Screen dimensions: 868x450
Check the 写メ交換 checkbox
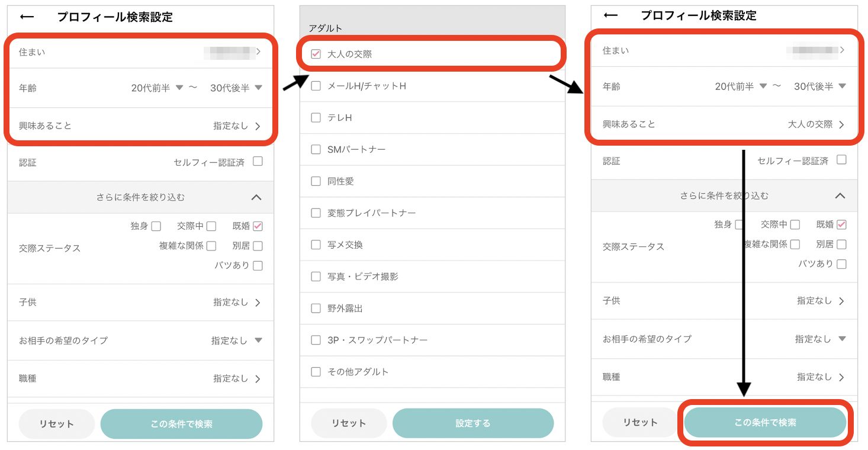316,245
